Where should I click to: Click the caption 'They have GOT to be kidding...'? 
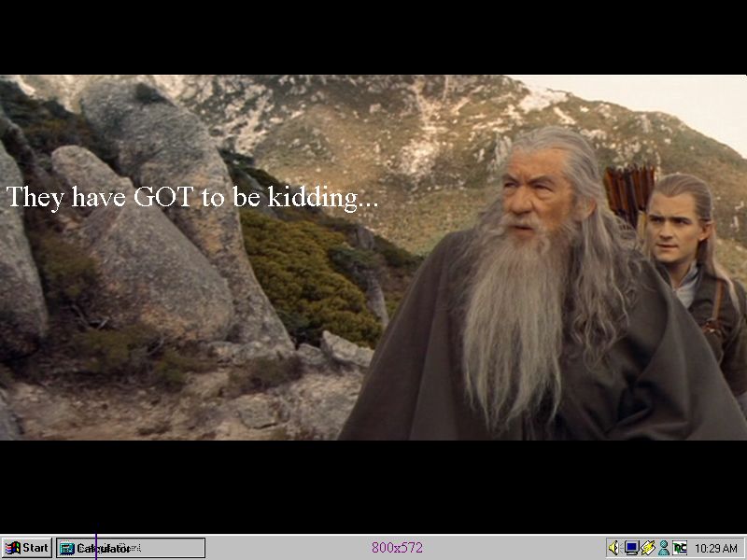coord(192,197)
